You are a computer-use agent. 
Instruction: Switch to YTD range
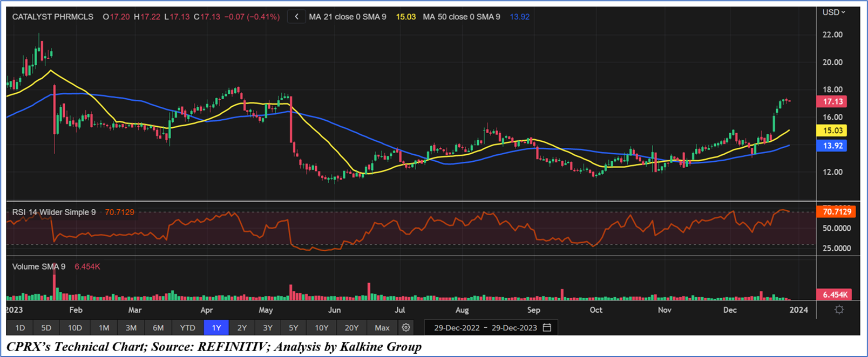(x=188, y=327)
